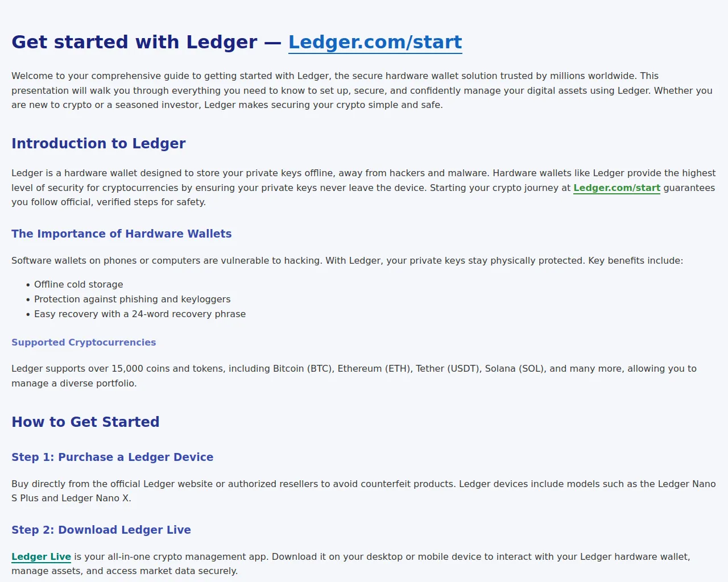Click the 'How to Get Started' heading
This screenshot has width=728, height=582.
coord(85,422)
